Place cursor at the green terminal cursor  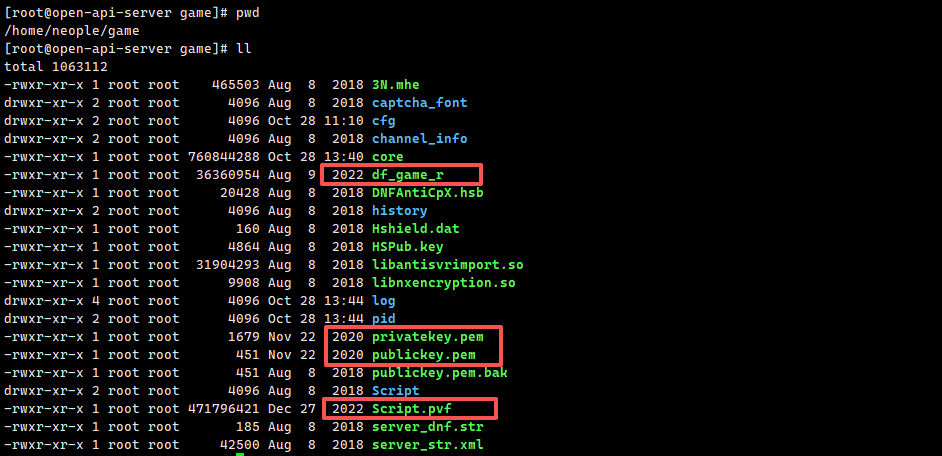[240, 455]
